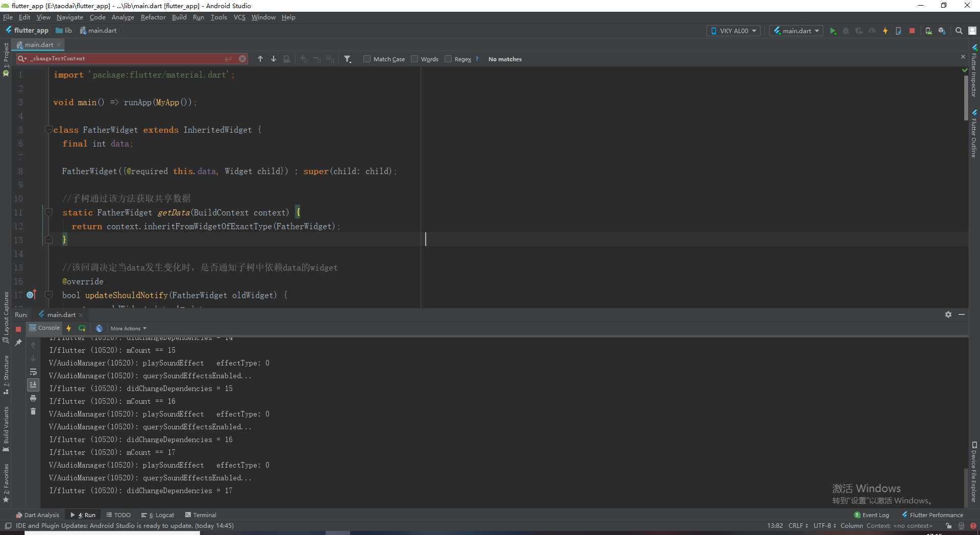This screenshot has height=535, width=980.
Task: Switch to Console tab
Action: point(45,328)
